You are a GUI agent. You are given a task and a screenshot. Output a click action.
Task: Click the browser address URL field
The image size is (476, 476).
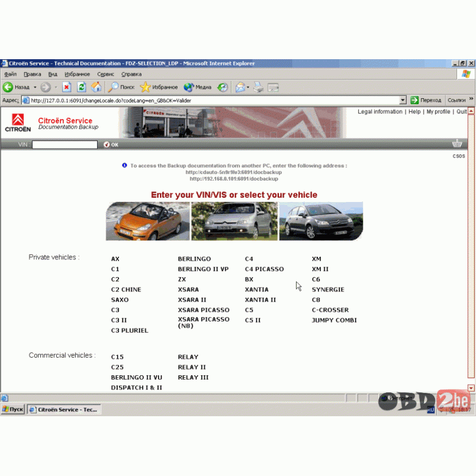tap(214, 101)
